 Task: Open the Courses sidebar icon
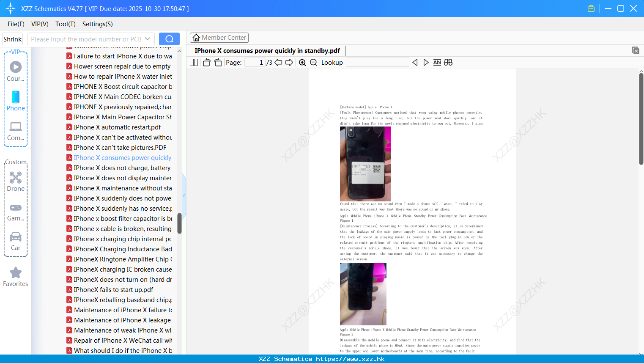16,71
